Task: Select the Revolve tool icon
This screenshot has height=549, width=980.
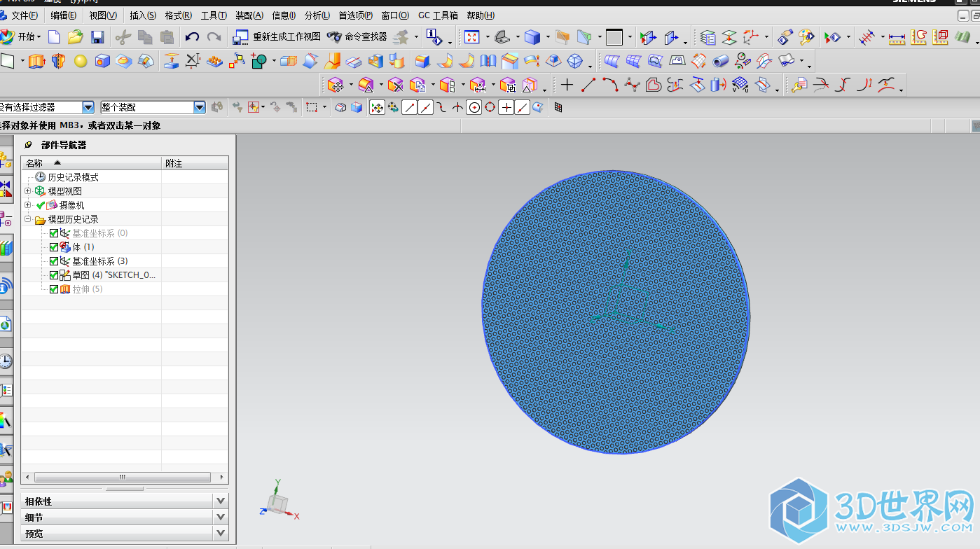Action: tap(58, 61)
